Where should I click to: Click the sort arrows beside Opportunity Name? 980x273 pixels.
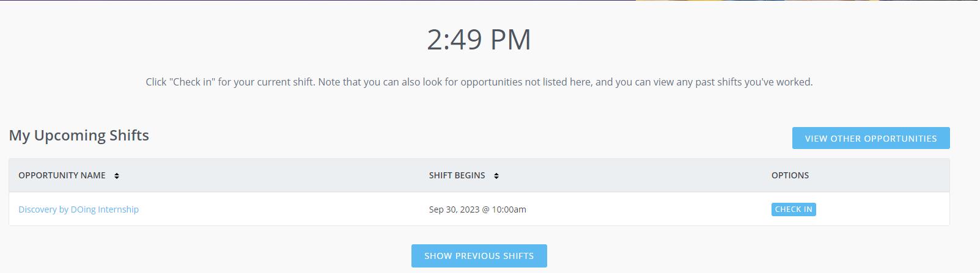click(x=117, y=176)
